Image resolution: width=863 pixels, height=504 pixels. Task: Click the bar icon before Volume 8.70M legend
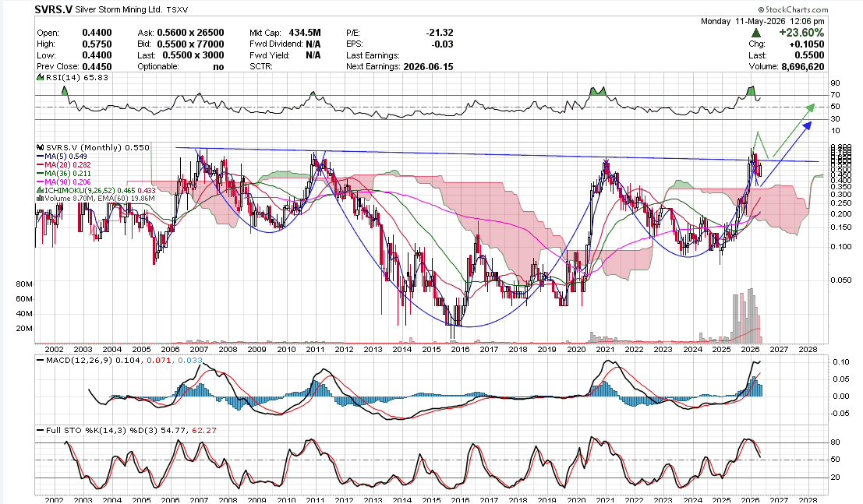[x=41, y=199]
